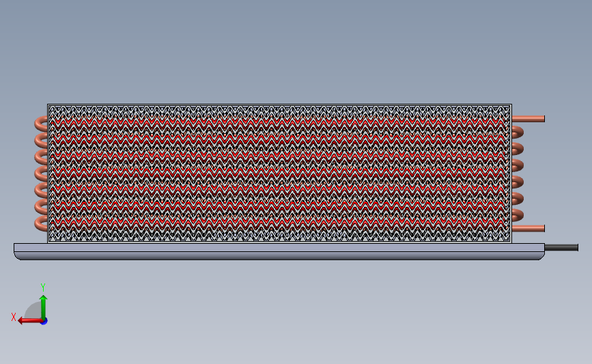Select the topmost copper U-bend on the left side
This screenshot has height=364, width=592.
click(41, 124)
